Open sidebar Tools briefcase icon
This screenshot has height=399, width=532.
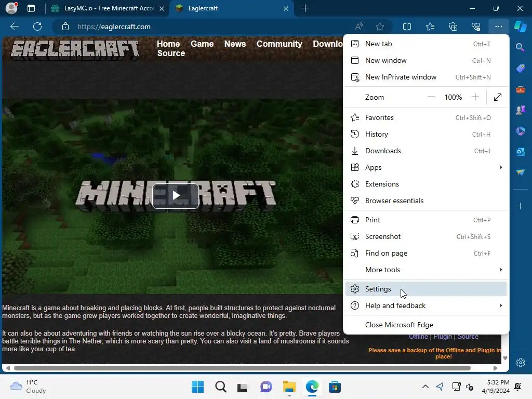coord(520,89)
